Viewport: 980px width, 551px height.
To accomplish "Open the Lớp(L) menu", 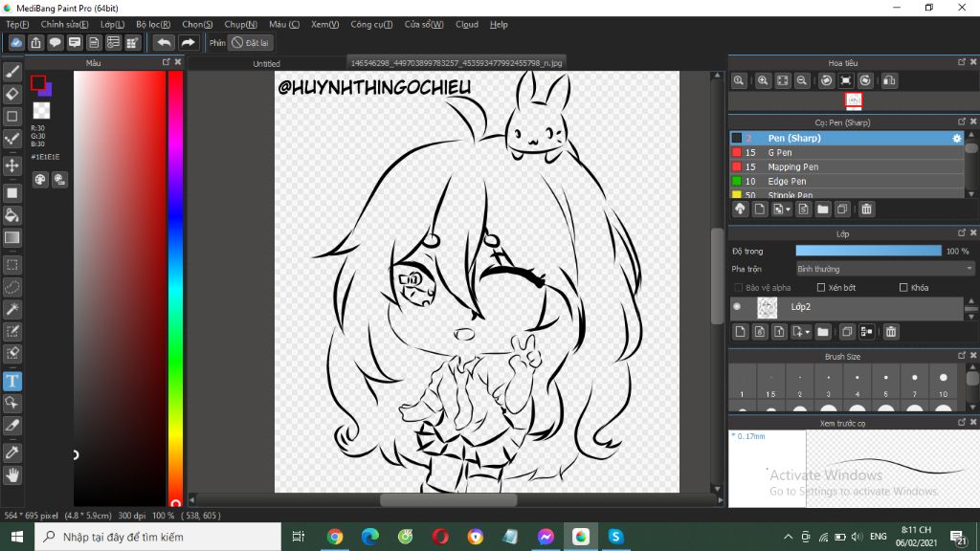I will (x=113, y=24).
